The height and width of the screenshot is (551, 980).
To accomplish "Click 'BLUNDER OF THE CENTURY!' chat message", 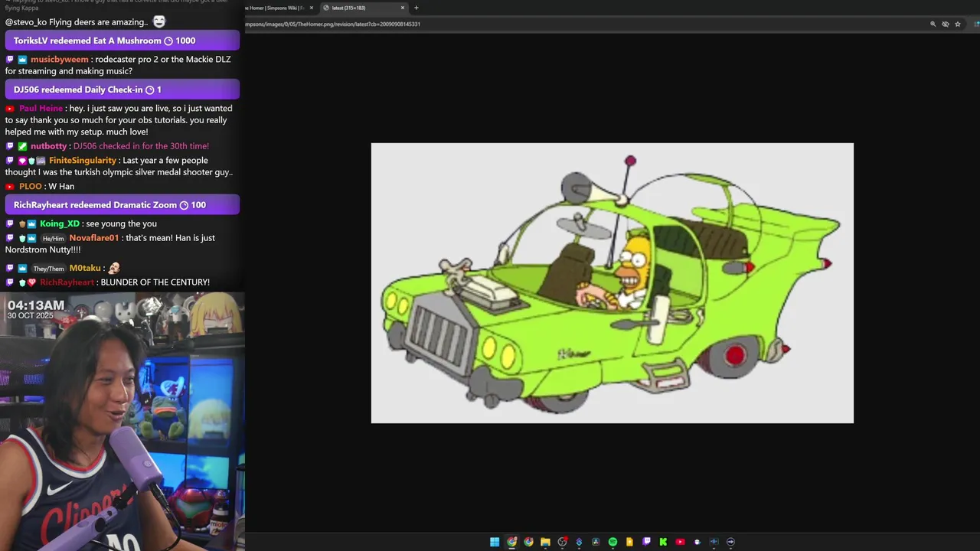I will (x=155, y=282).
